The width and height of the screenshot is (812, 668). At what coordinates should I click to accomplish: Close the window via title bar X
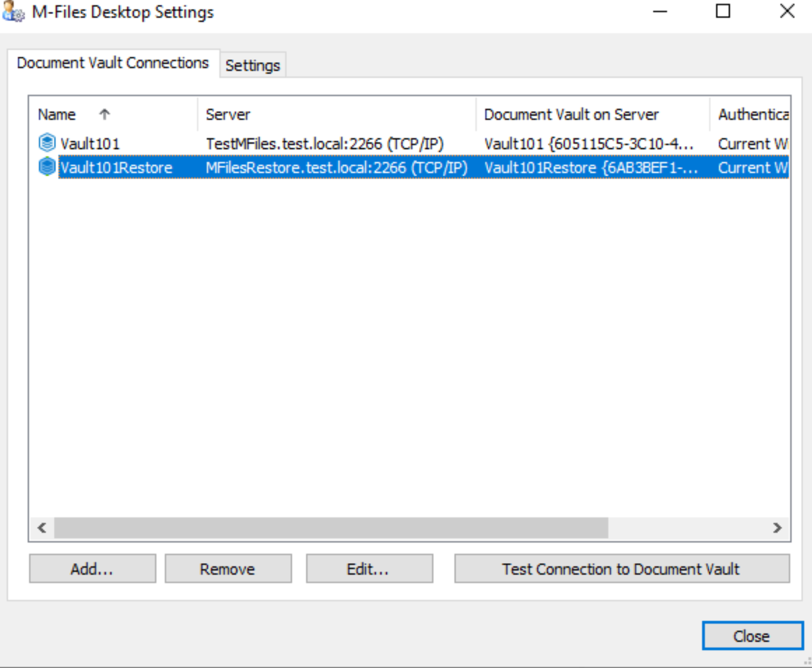coord(787,11)
